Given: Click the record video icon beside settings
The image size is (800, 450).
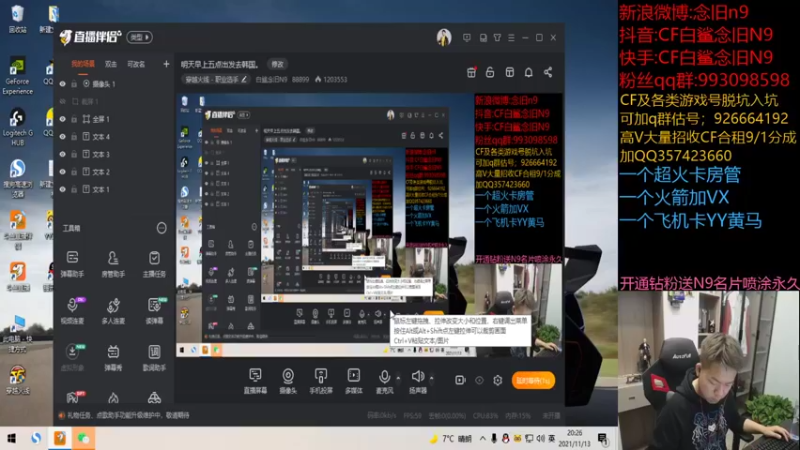Looking at the screenshot, I should [x=460, y=380].
